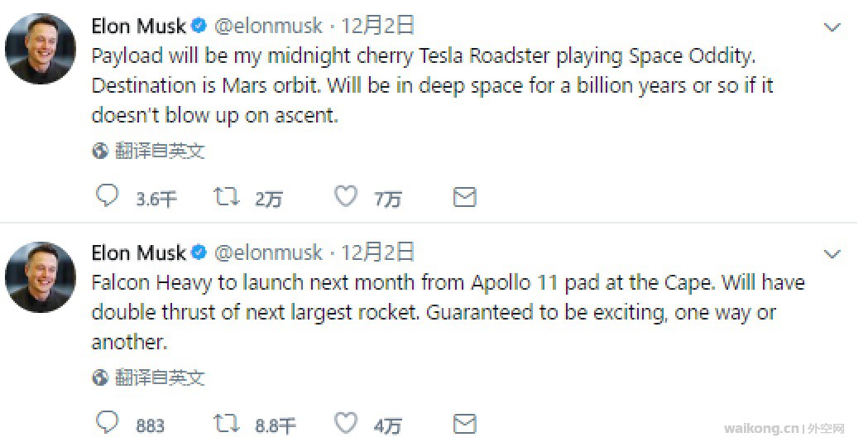Open Elon Musk's avatar on second tweet
Screen dimensions: 868x447
pyautogui.click(x=41, y=276)
